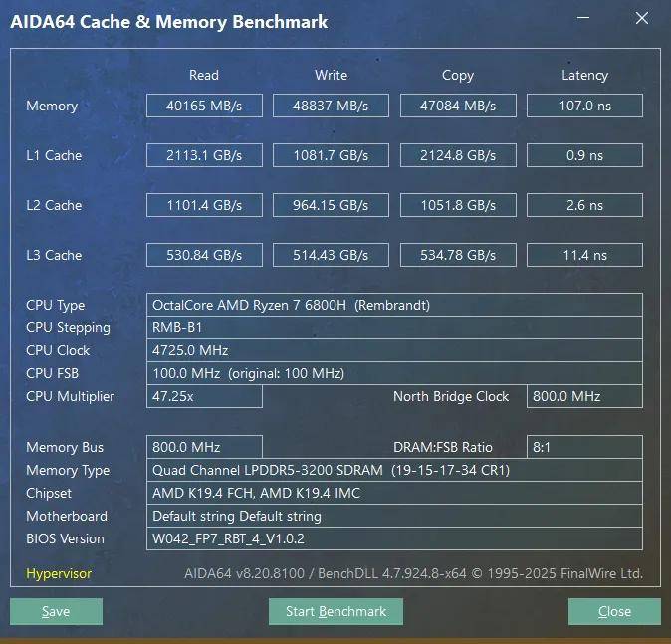Click the yellow Hypervisor label

coord(59,573)
